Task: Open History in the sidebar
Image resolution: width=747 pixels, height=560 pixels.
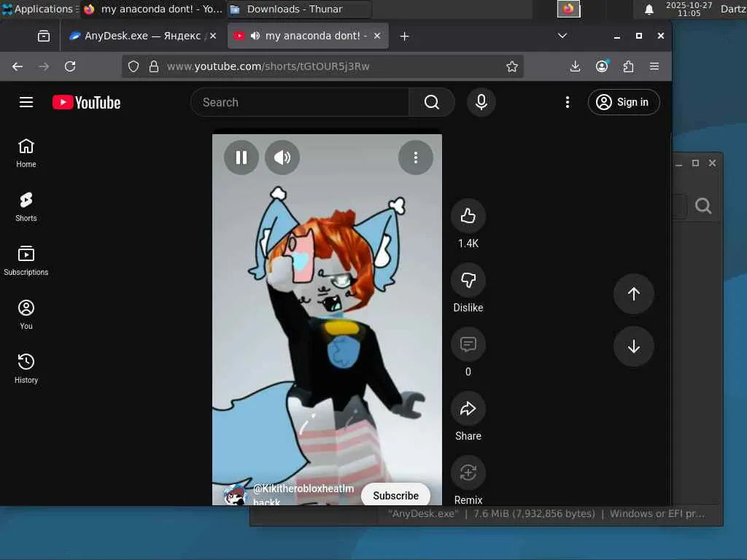Action: [x=26, y=368]
